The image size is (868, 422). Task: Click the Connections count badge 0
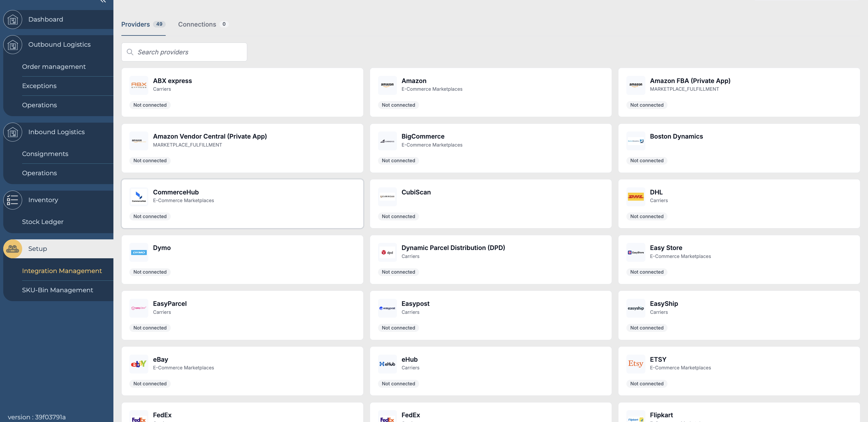click(x=224, y=24)
